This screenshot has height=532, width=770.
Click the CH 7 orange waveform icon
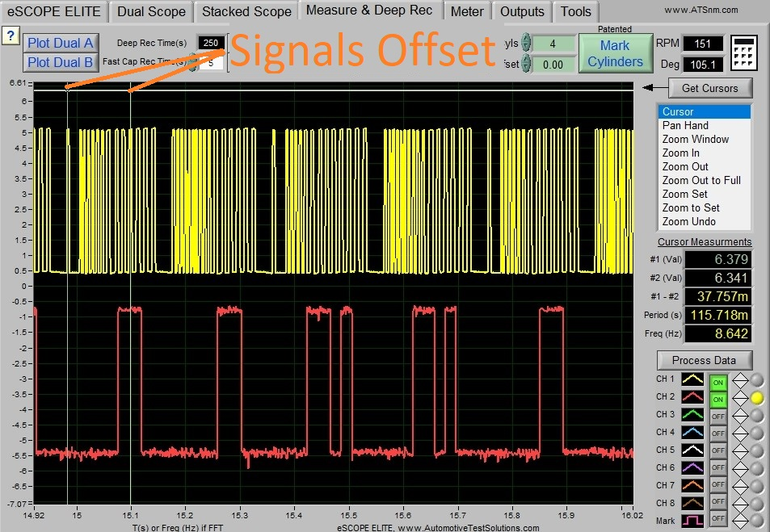691,485
